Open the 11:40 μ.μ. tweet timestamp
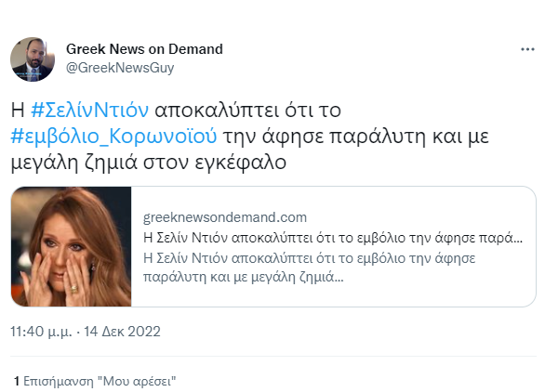The height and width of the screenshot is (392, 545). 41,332
